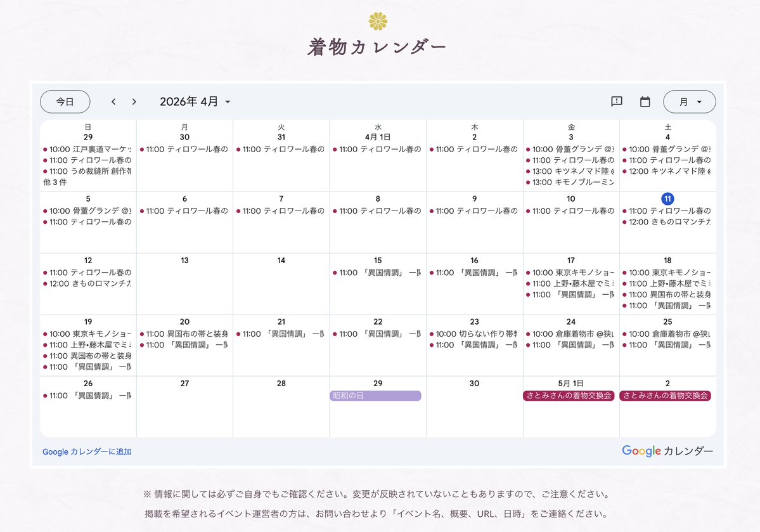This screenshot has height=532, width=760.
Task: Open 12:00 きものロマンチカ event on 11th
Action: point(667,222)
